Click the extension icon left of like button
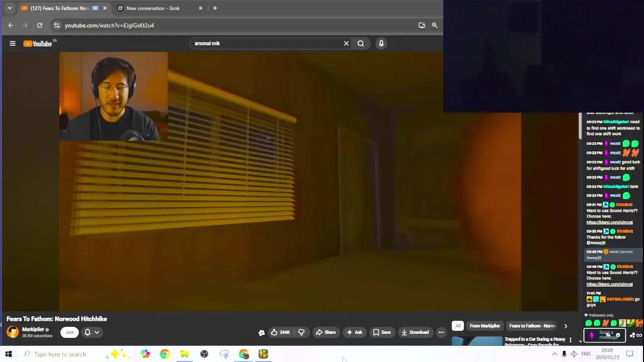The width and height of the screenshot is (644, 362). click(x=262, y=332)
